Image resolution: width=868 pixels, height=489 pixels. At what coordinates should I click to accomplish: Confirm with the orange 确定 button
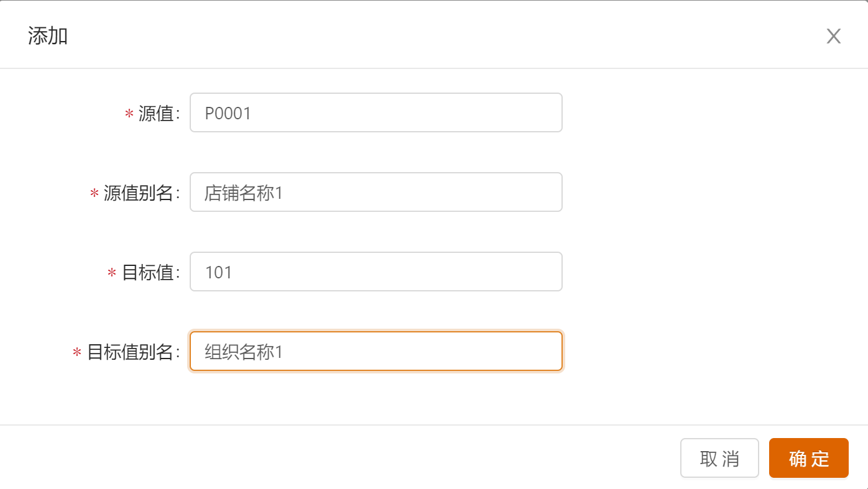(x=808, y=458)
